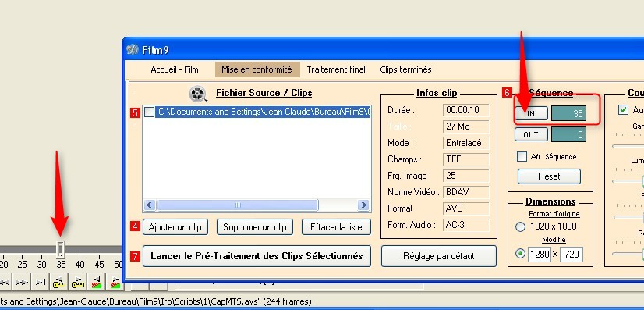Click the Frq. Image value 25
The image size is (644, 310).
click(466, 176)
